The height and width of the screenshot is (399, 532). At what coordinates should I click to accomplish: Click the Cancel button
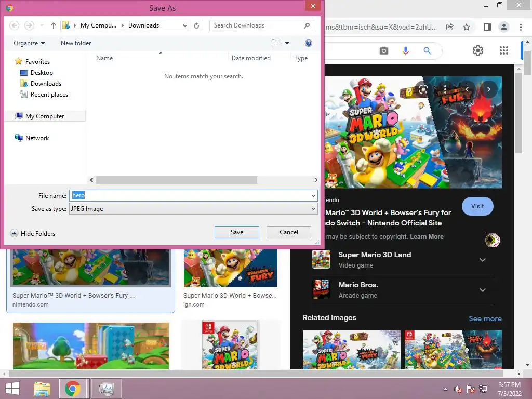289,232
